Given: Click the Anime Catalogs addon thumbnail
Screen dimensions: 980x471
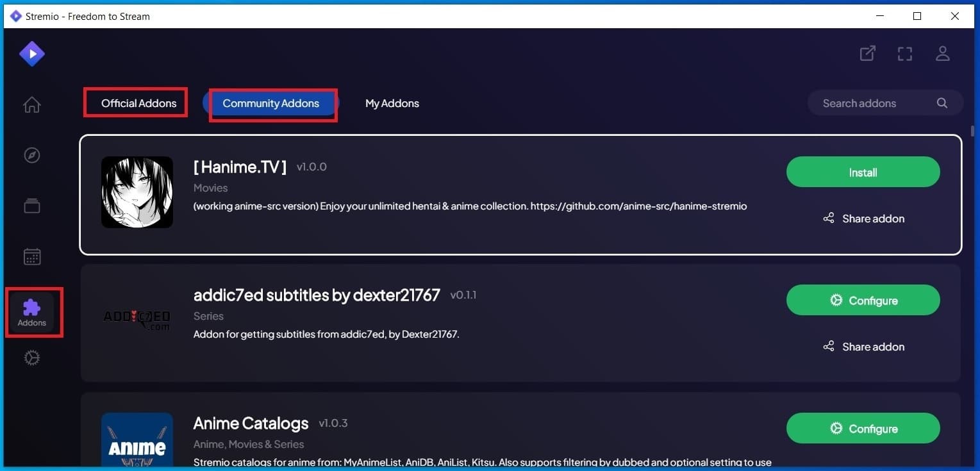Looking at the screenshot, I should 137,441.
